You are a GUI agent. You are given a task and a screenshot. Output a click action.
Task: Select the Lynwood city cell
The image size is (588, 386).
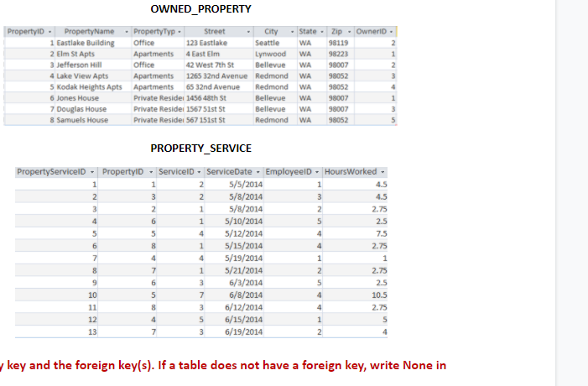[x=275, y=54]
